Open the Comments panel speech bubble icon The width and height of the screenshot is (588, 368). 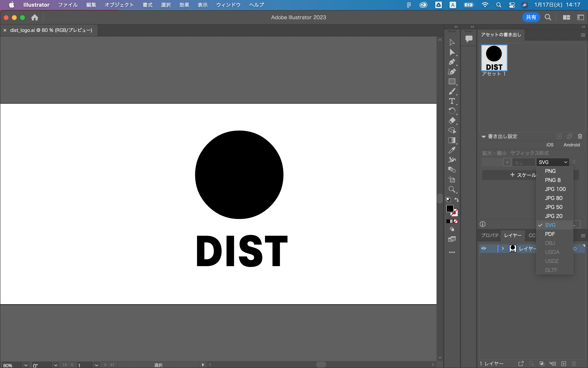[x=469, y=38]
